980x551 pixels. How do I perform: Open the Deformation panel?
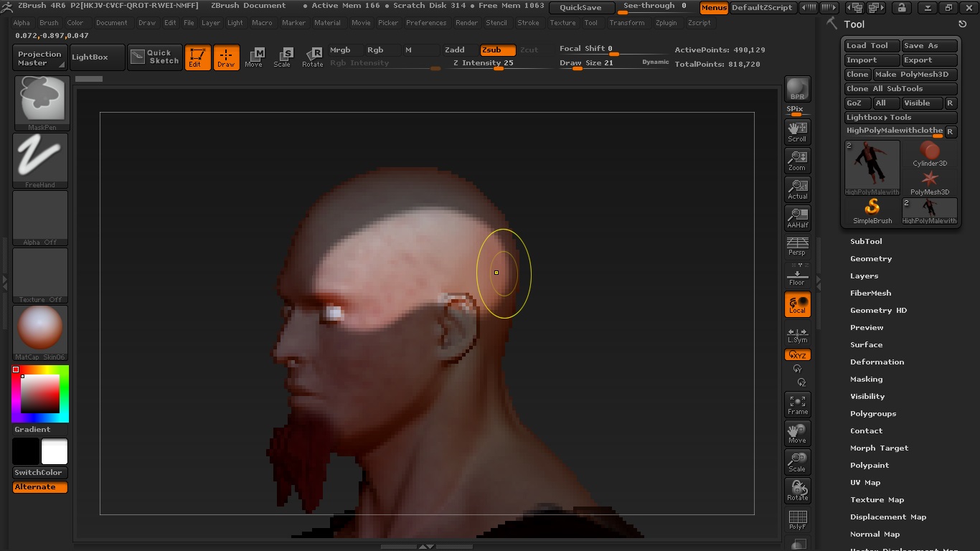pos(877,362)
